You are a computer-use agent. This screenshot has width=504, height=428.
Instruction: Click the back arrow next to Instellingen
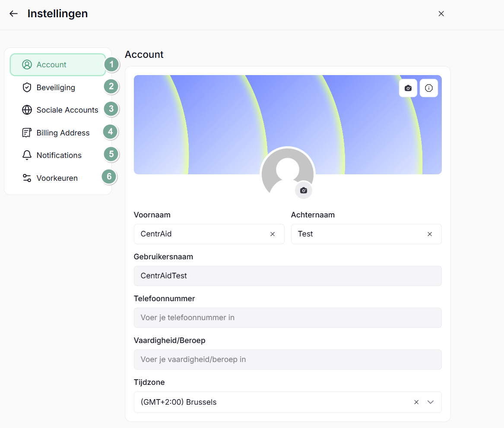click(x=13, y=13)
